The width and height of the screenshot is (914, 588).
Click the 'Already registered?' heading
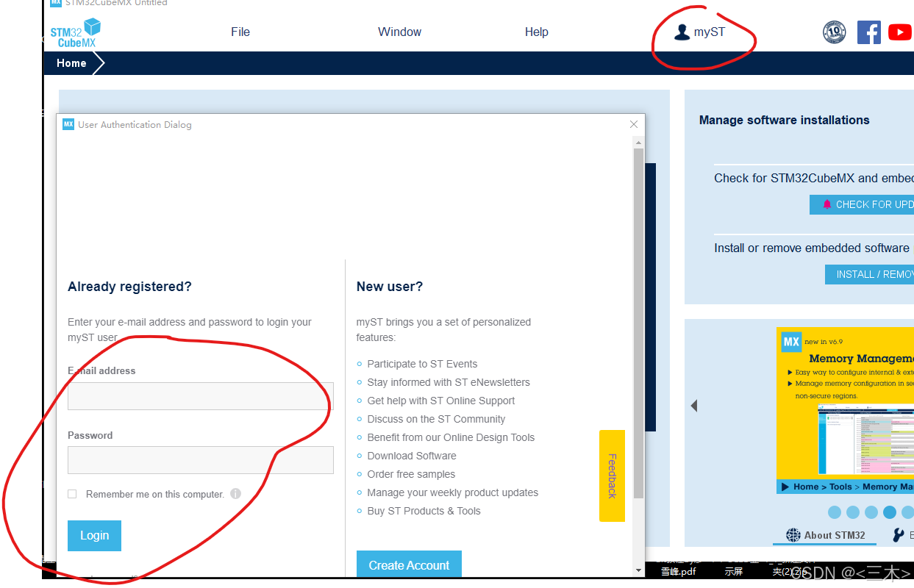[129, 287]
